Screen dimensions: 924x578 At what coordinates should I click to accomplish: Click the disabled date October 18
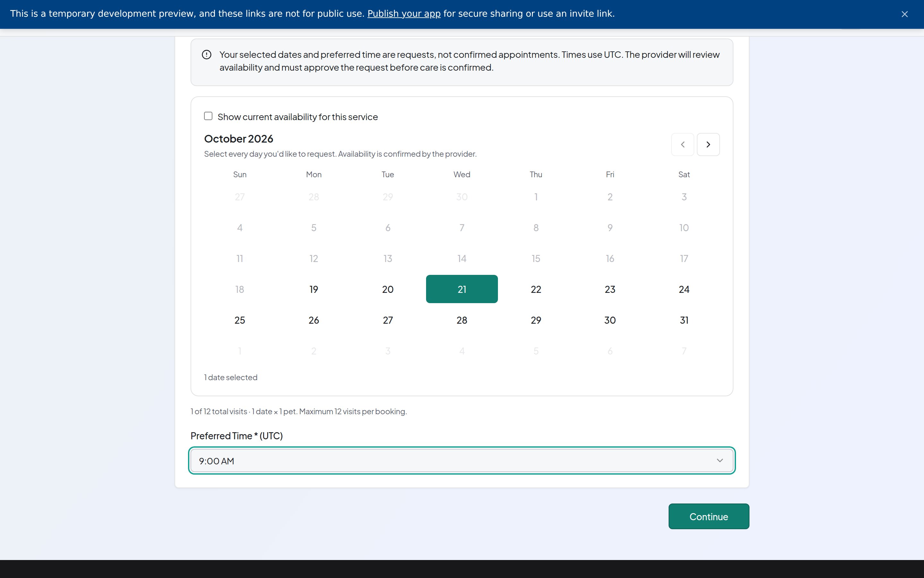tap(240, 289)
